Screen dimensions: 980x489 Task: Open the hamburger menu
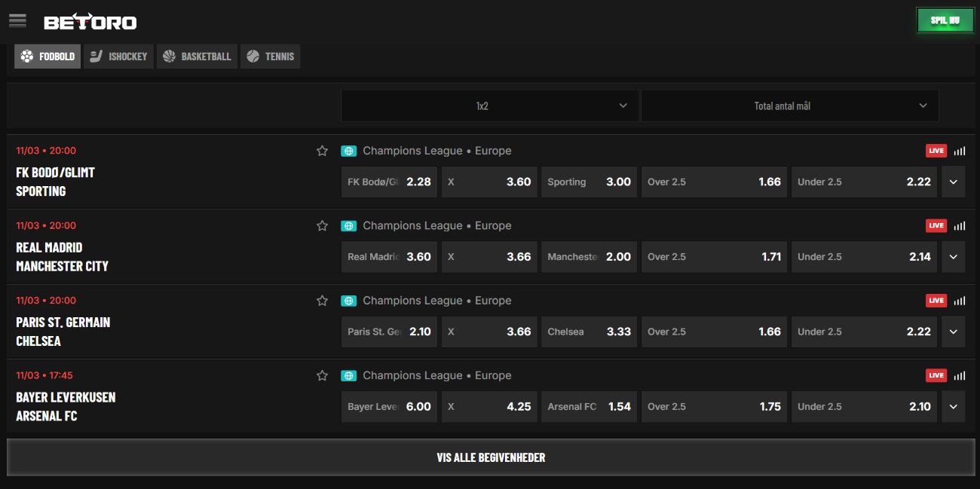17,20
